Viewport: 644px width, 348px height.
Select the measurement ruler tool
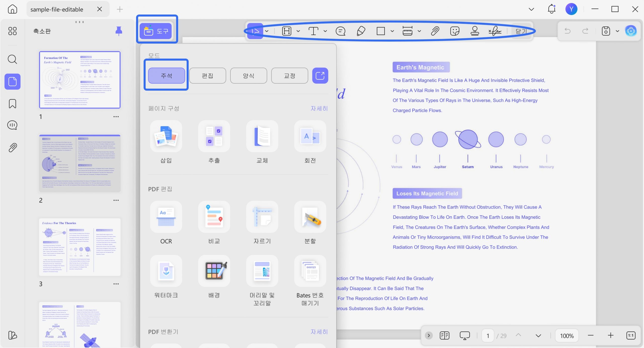click(x=408, y=31)
